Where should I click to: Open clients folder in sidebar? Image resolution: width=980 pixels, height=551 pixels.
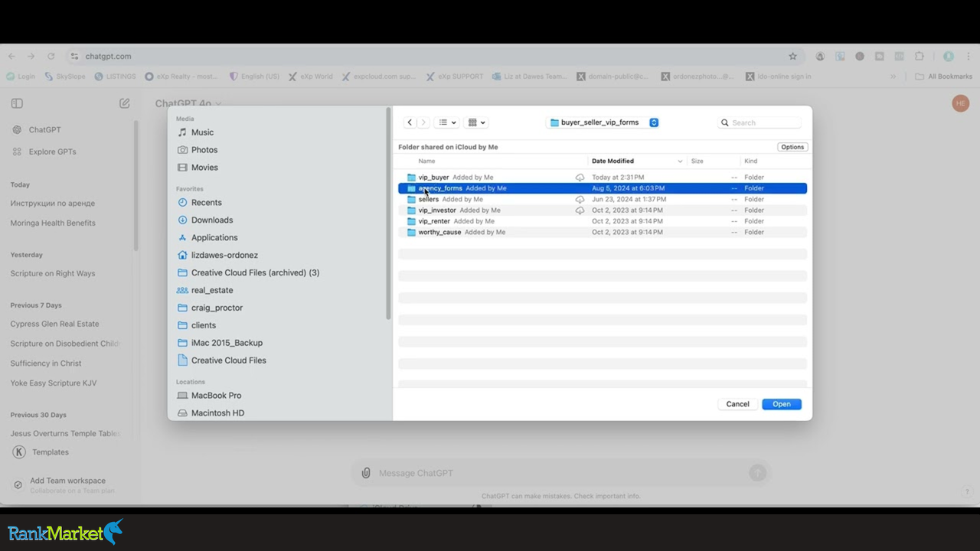[x=197, y=326]
